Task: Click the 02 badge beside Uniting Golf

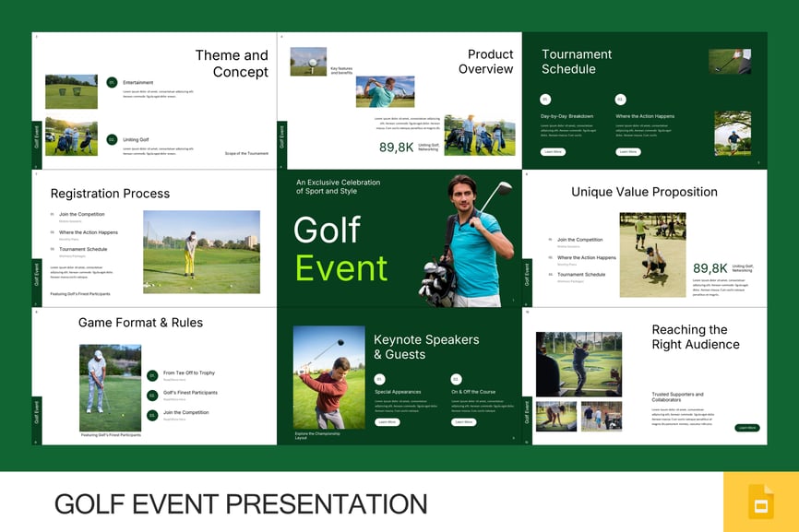Action: (112, 139)
